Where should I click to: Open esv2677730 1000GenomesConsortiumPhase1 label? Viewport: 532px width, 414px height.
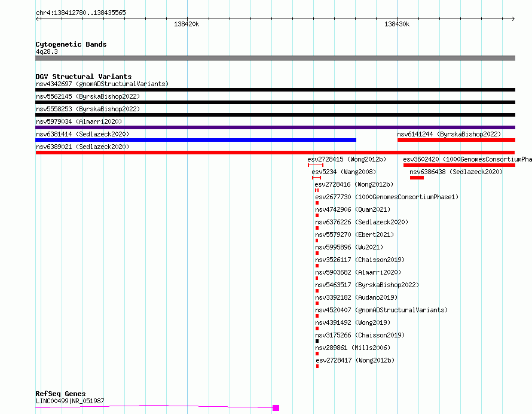point(387,197)
